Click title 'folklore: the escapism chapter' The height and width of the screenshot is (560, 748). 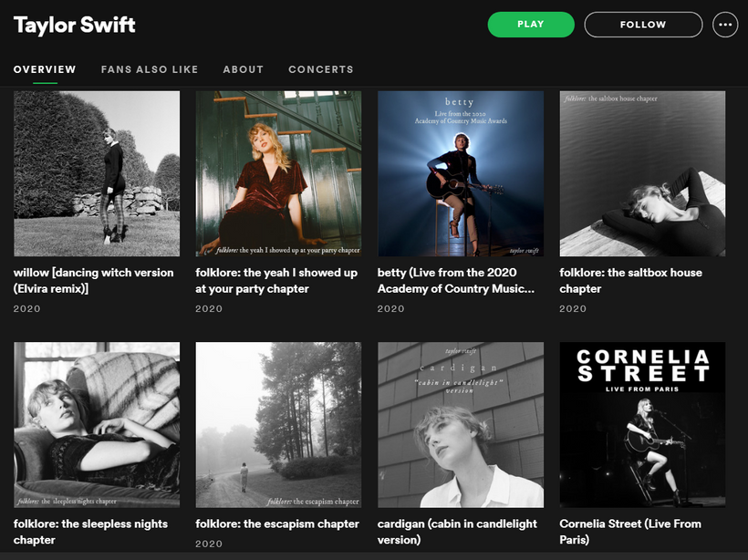click(277, 524)
